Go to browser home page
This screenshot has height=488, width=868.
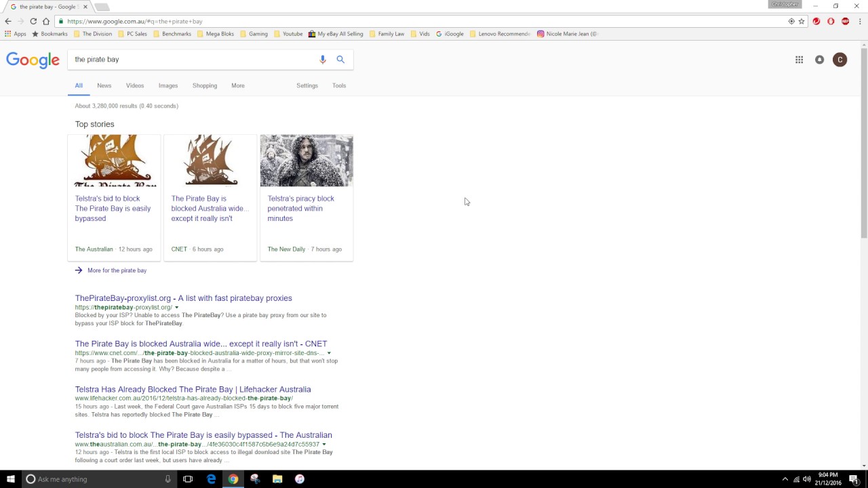46,21
